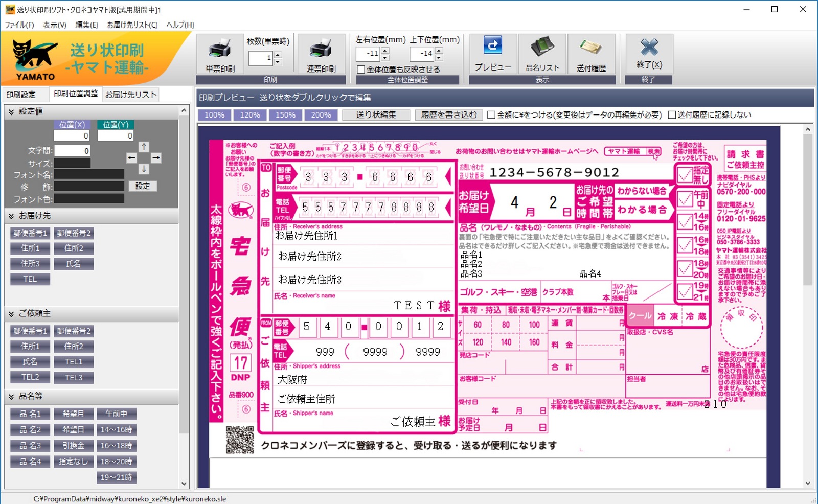
Task: Click the 終了(X) exit icon
Action: click(649, 54)
